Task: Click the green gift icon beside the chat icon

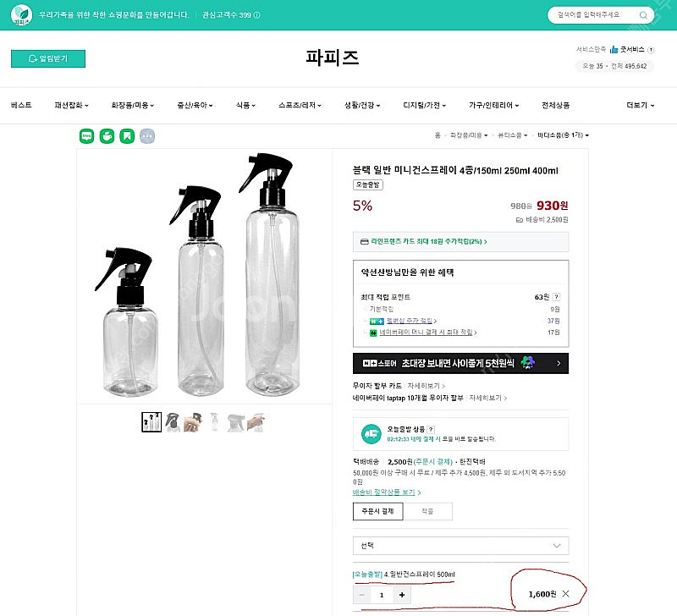Action: pos(106,135)
